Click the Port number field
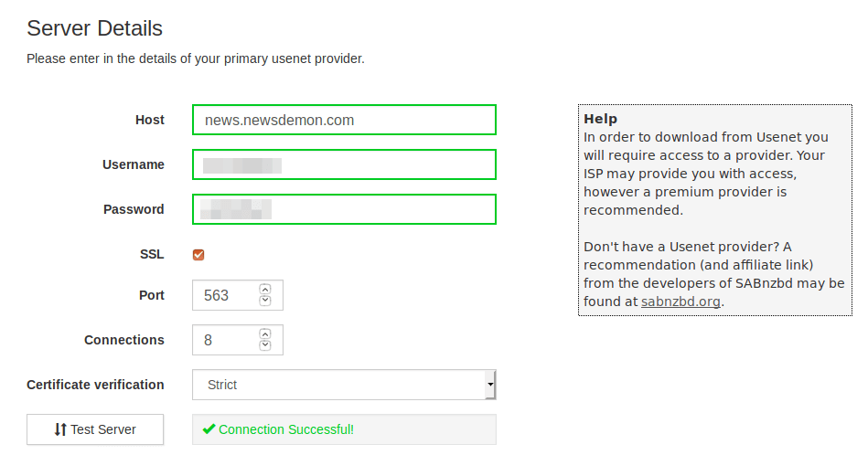 pyautogui.click(x=224, y=295)
